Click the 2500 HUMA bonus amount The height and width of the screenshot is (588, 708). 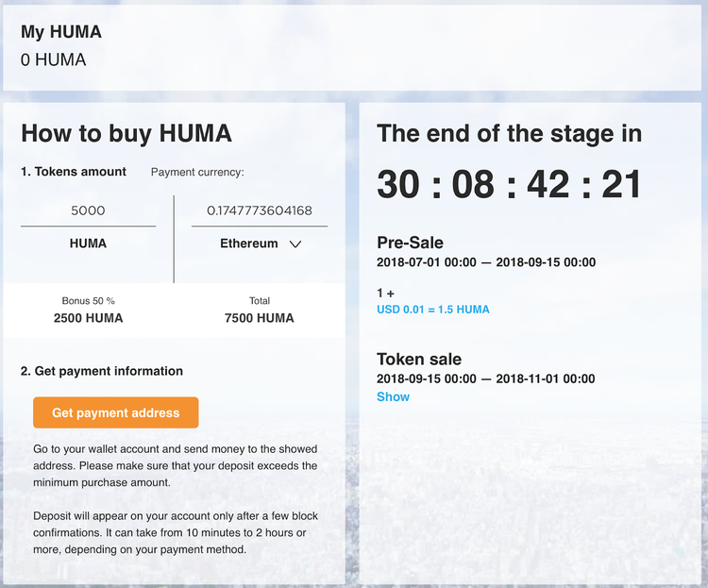pyautogui.click(x=88, y=318)
